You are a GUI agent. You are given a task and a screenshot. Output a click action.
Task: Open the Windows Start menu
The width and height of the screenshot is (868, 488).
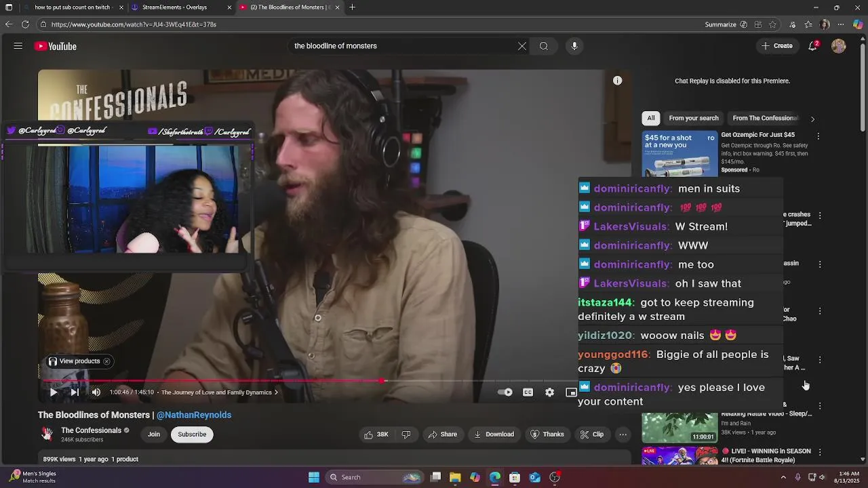click(x=314, y=477)
